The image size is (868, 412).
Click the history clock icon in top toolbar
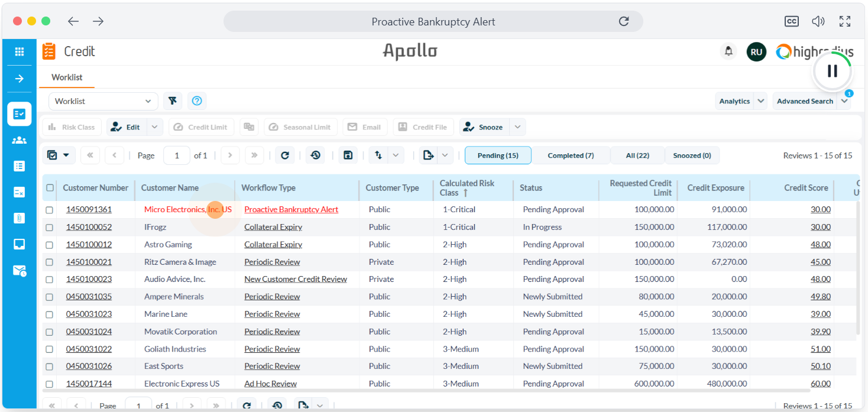[x=315, y=155]
